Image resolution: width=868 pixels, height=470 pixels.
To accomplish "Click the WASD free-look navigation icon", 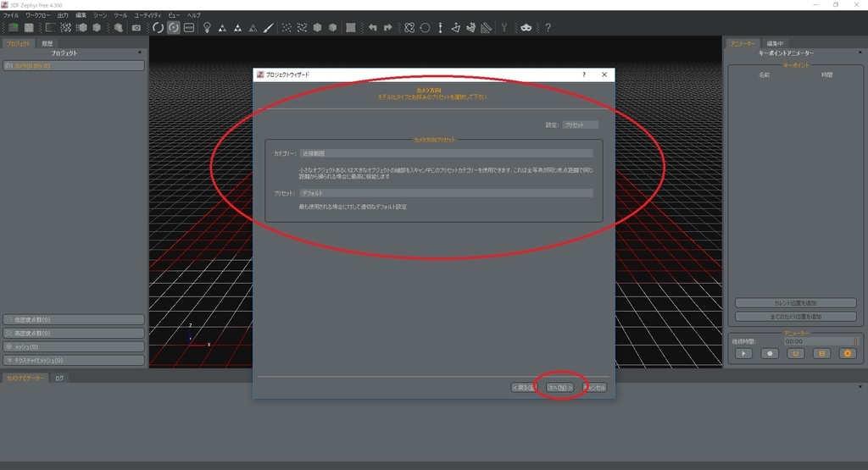I will click(189, 28).
